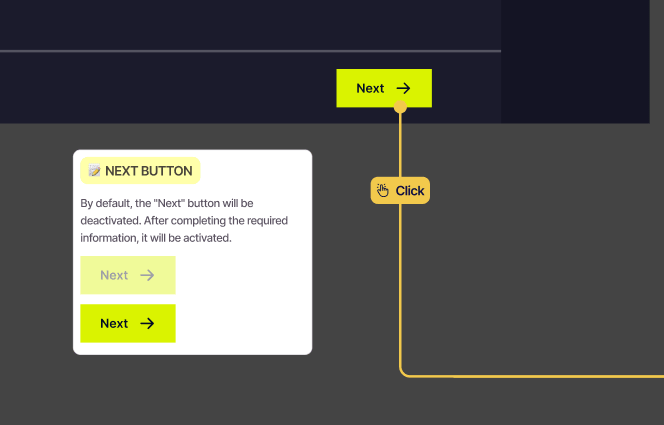Select the note's description paragraph text

pyautogui.click(x=184, y=221)
